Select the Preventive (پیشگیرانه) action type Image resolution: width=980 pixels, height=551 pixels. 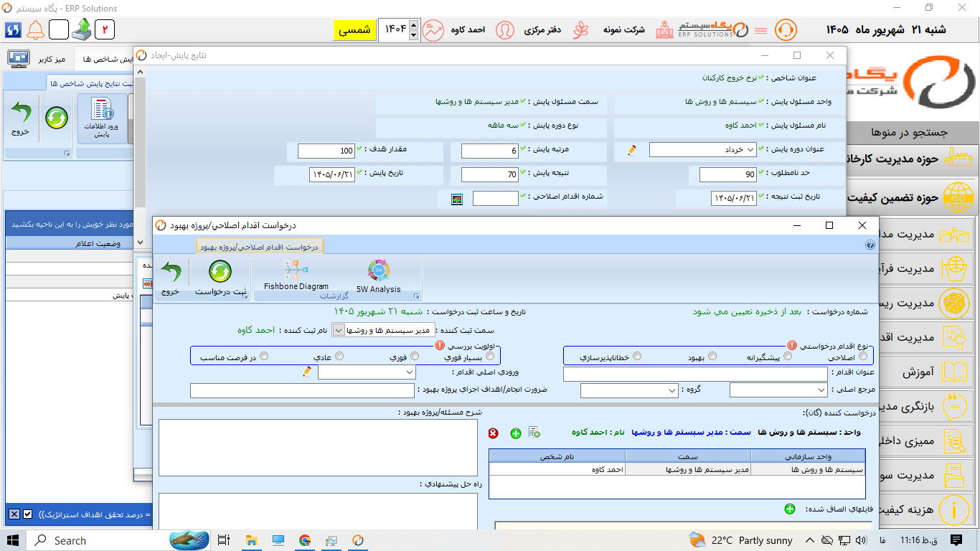(787, 356)
